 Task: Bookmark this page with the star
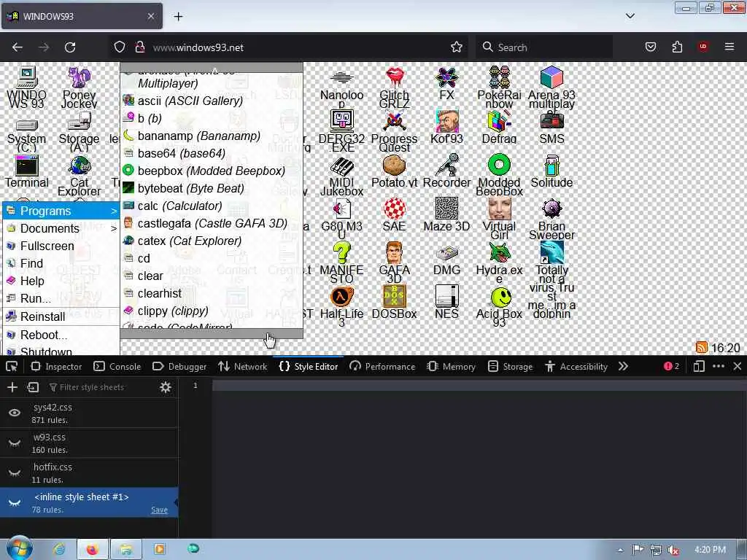[457, 47]
